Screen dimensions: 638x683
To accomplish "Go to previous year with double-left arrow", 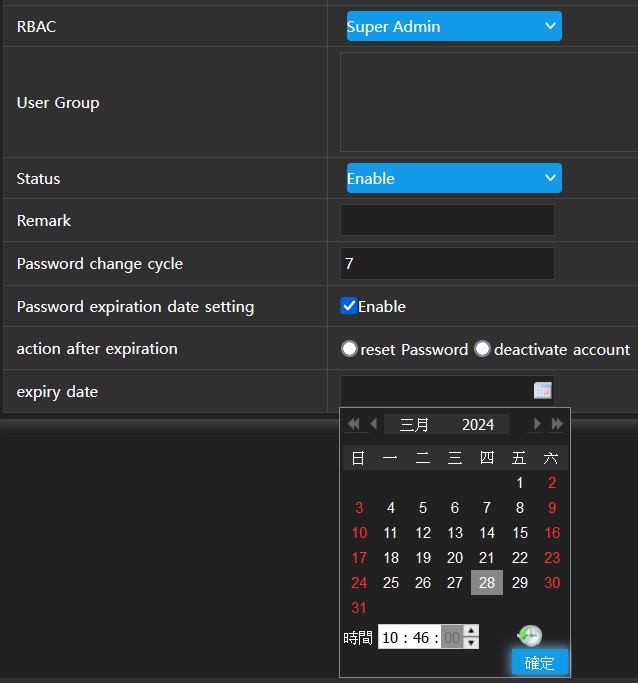I will click(x=353, y=424).
